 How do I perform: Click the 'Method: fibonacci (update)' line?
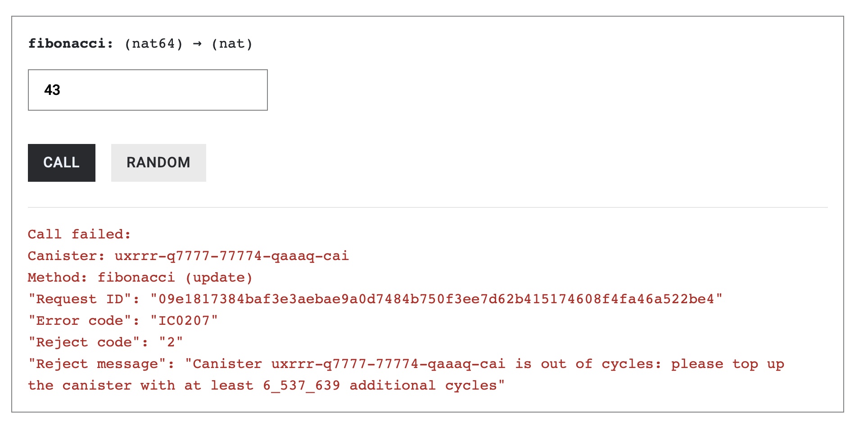(140, 277)
